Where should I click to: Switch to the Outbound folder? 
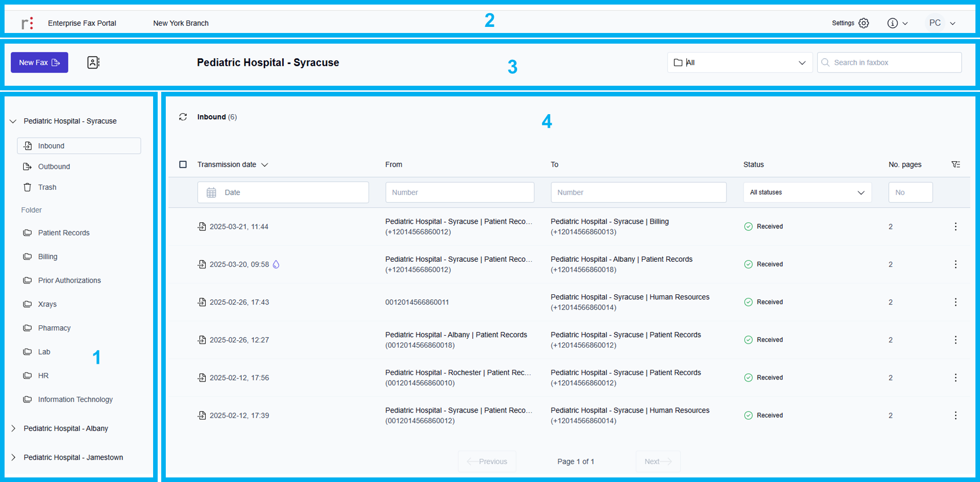(x=54, y=166)
